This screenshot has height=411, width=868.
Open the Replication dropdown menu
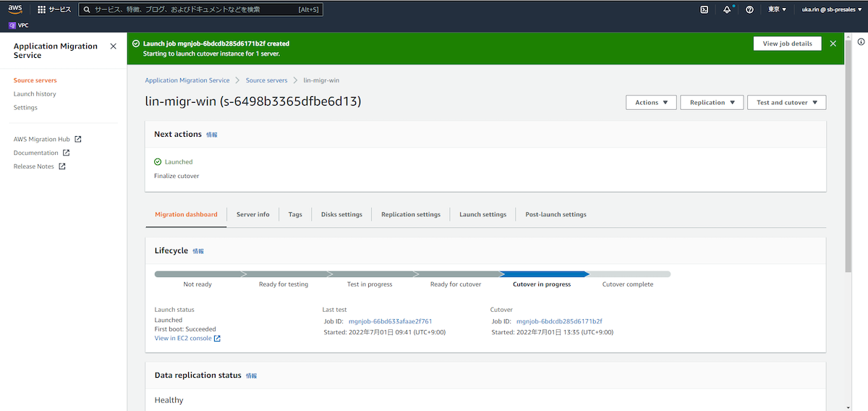tap(712, 103)
